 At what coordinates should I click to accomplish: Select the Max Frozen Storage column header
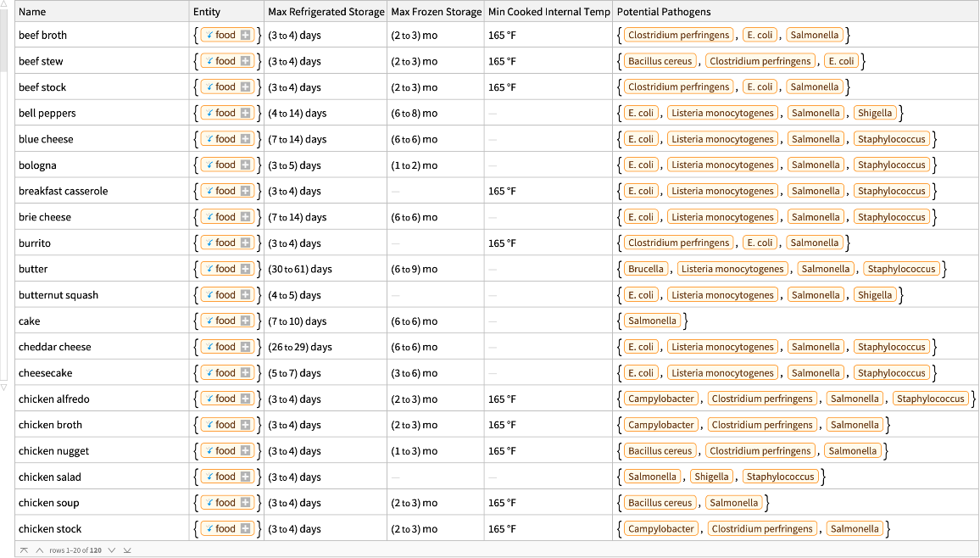(x=436, y=12)
